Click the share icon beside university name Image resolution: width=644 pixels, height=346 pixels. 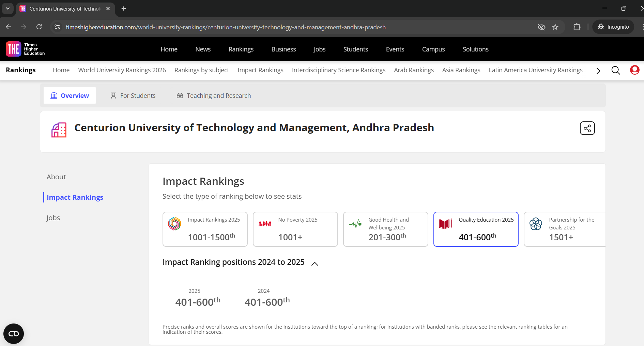(x=587, y=128)
